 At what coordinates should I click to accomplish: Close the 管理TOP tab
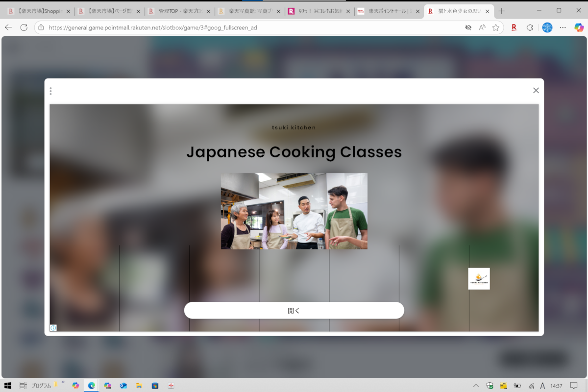[x=208, y=11]
